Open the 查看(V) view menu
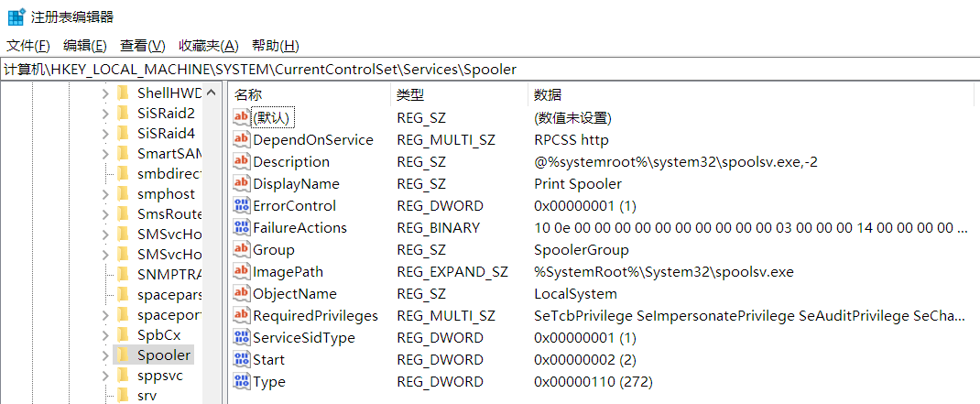 [142, 46]
